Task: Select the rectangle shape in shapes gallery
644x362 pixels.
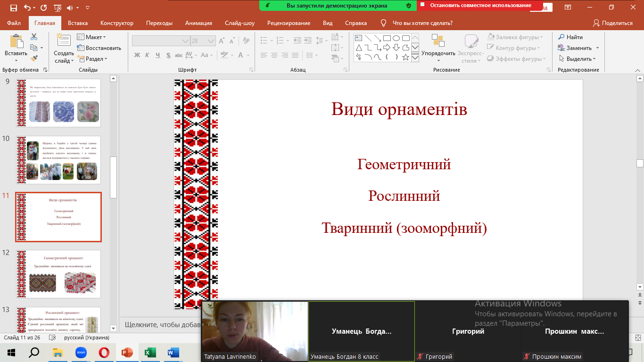Action: (x=387, y=38)
